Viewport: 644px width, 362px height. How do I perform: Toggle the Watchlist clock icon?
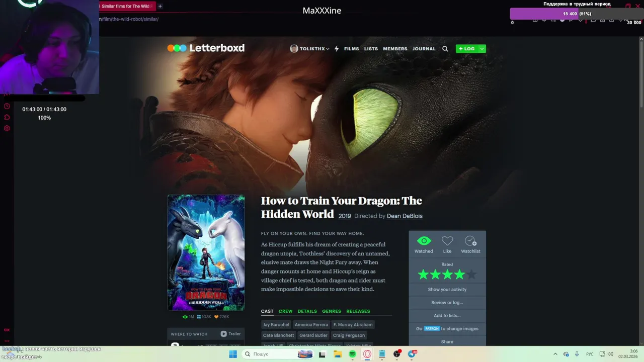pos(470,241)
